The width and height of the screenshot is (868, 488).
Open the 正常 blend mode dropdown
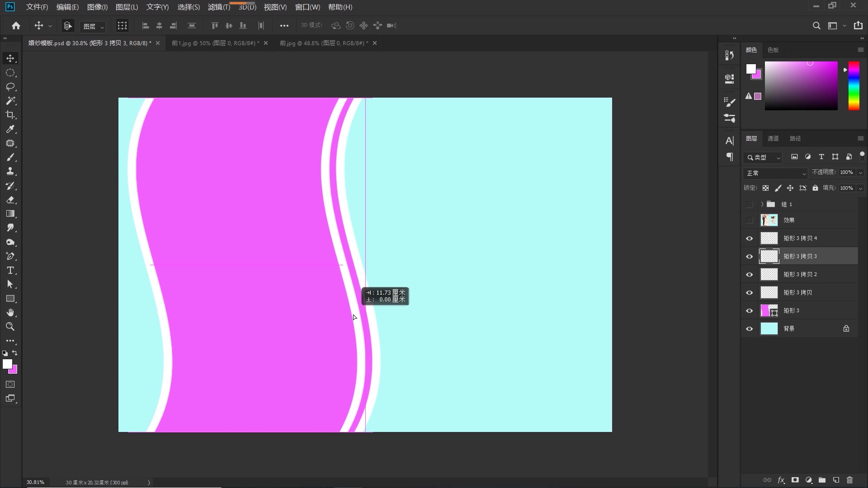click(x=775, y=173)
